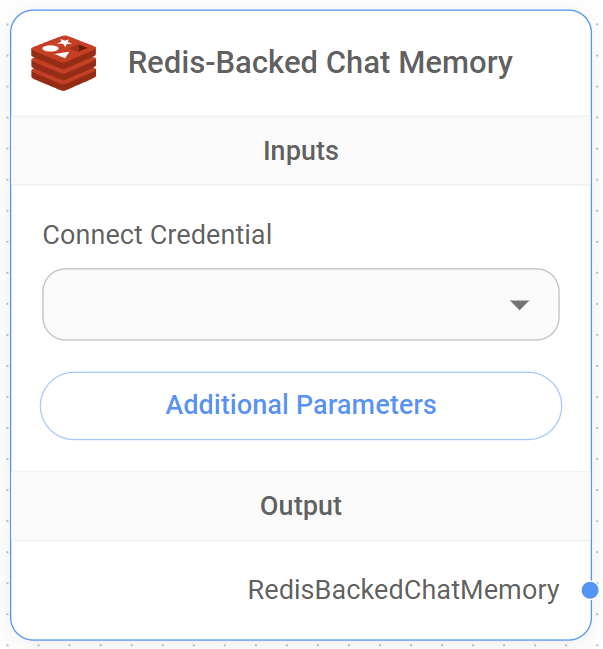Click the blue output connector dot
The image size is (603, 649).
[590, 590]
